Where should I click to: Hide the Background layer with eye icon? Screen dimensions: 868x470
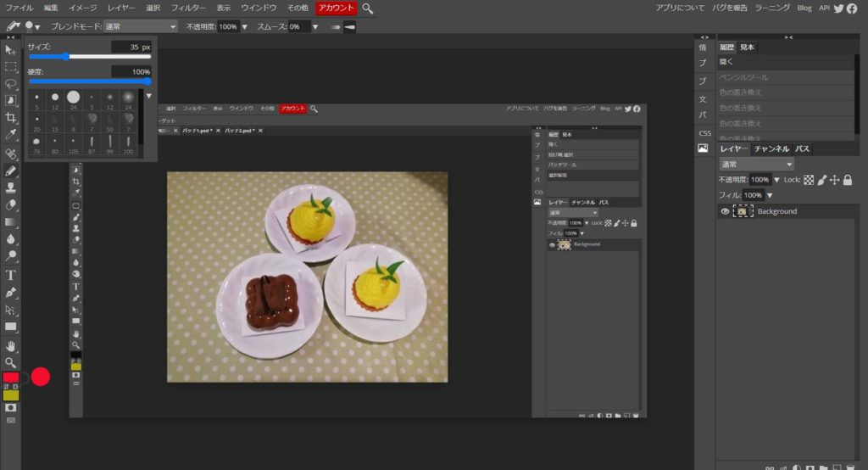pyautogui.click(x=725, y=211)
